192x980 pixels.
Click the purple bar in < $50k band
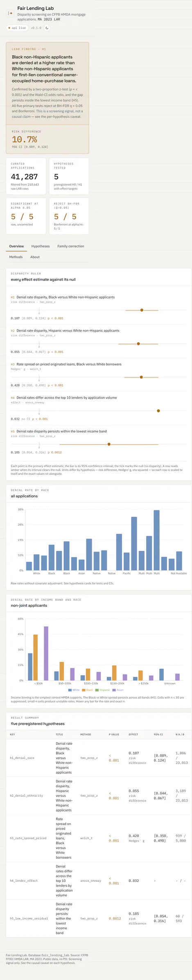[46, 653]
